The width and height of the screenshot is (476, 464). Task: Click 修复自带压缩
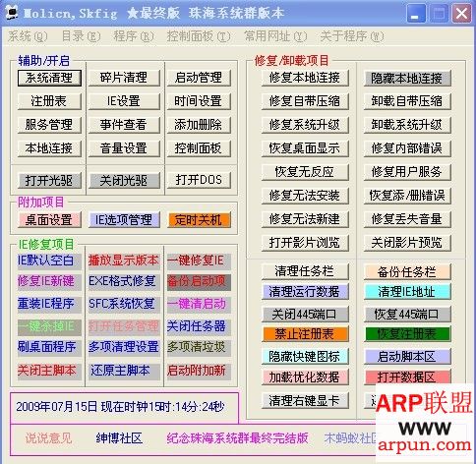point(305,101)
